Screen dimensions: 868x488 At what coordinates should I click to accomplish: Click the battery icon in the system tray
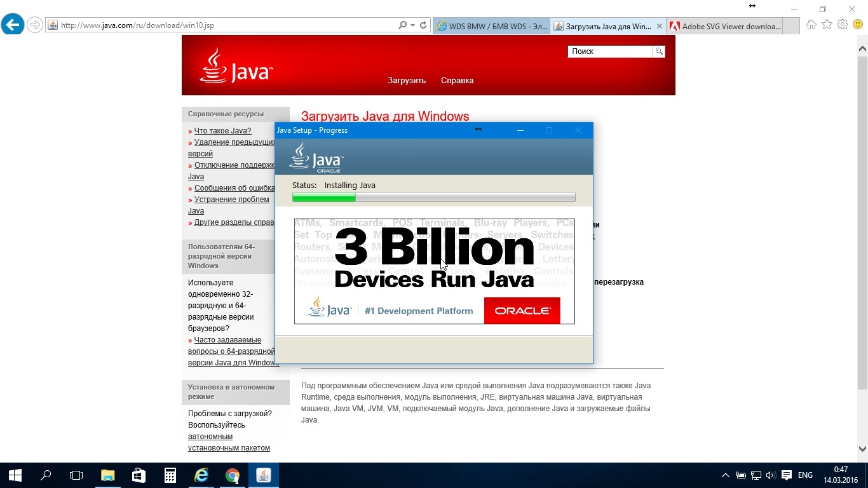tap(741, 475)
